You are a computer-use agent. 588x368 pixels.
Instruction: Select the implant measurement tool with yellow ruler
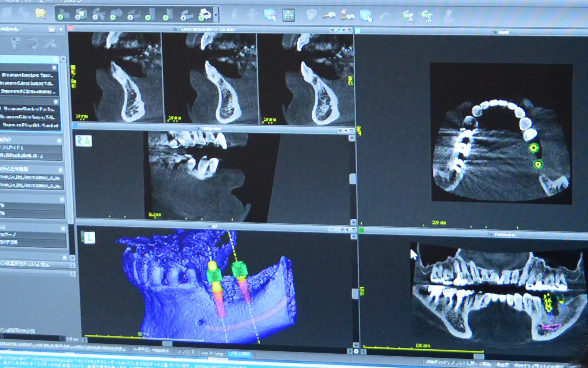[329, 15]
